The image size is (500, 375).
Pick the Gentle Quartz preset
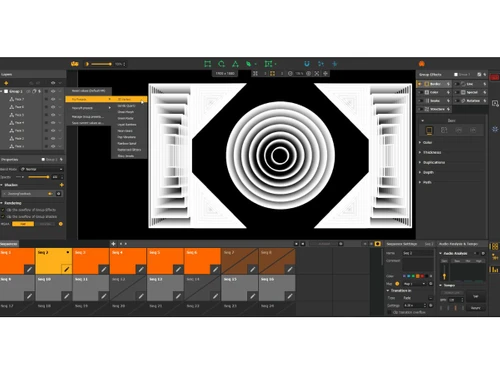[x=126, y=106]
